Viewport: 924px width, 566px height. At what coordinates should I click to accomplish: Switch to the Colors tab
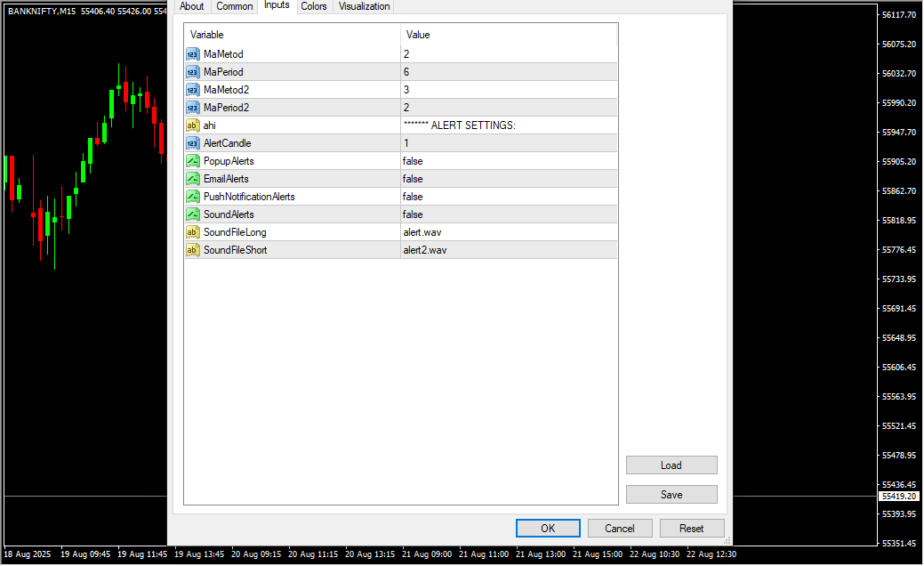point(314,6)
